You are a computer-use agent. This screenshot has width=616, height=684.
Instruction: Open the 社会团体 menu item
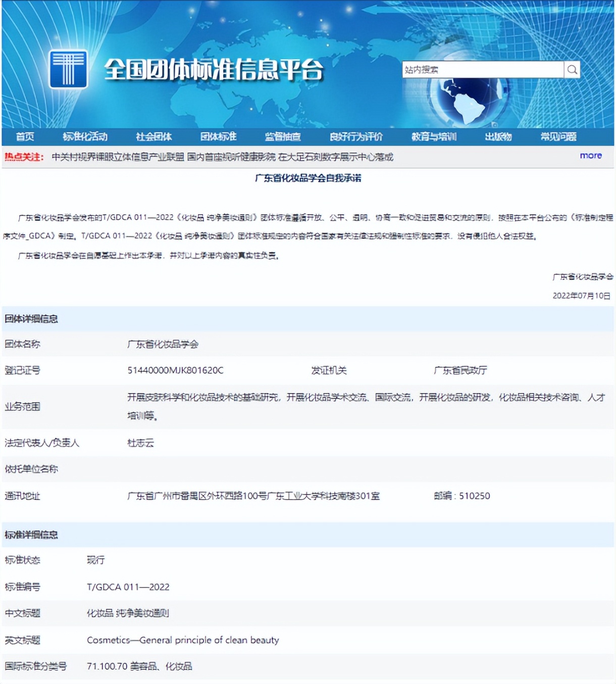coord(154,136)
